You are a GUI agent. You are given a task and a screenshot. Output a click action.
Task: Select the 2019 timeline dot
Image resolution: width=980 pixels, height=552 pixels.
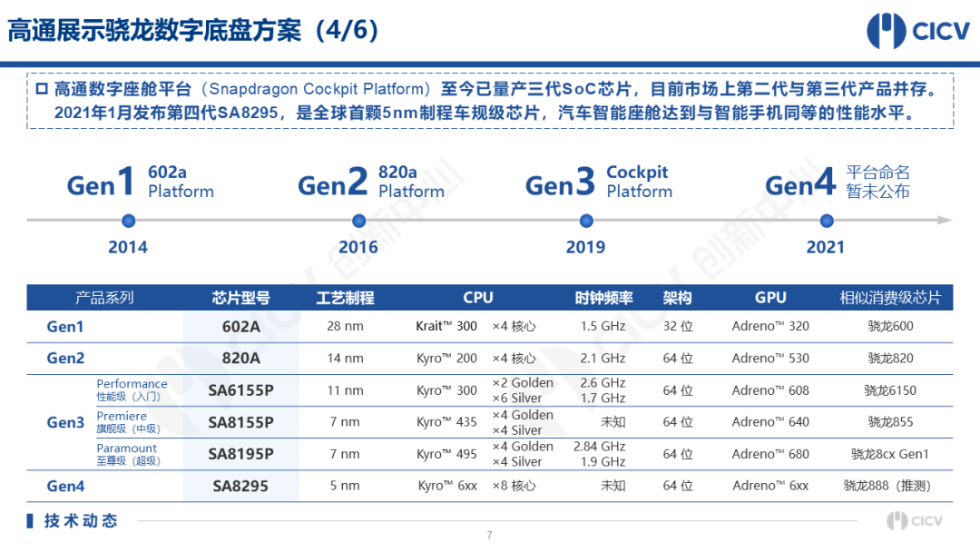[586, 221]
